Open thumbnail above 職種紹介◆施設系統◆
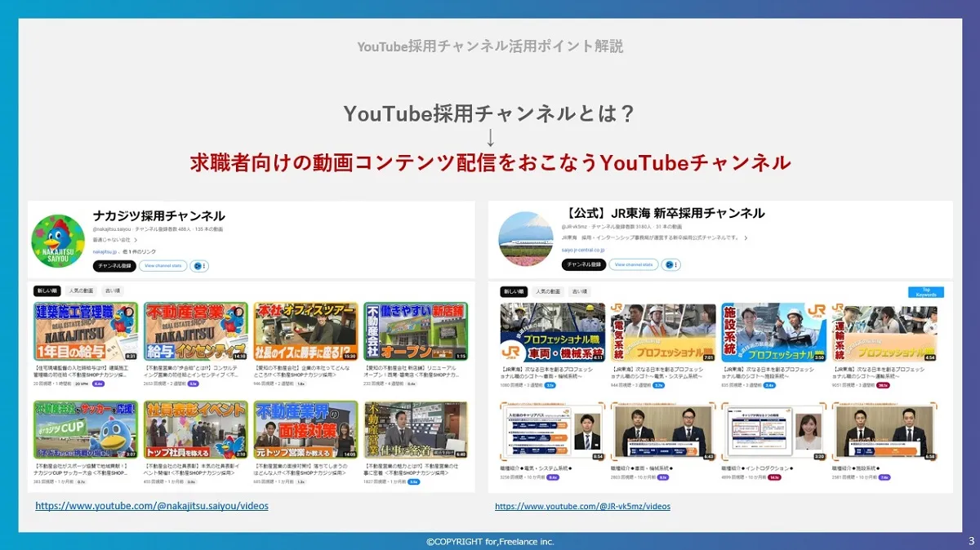980x550 pixels. tap(884, 431)
